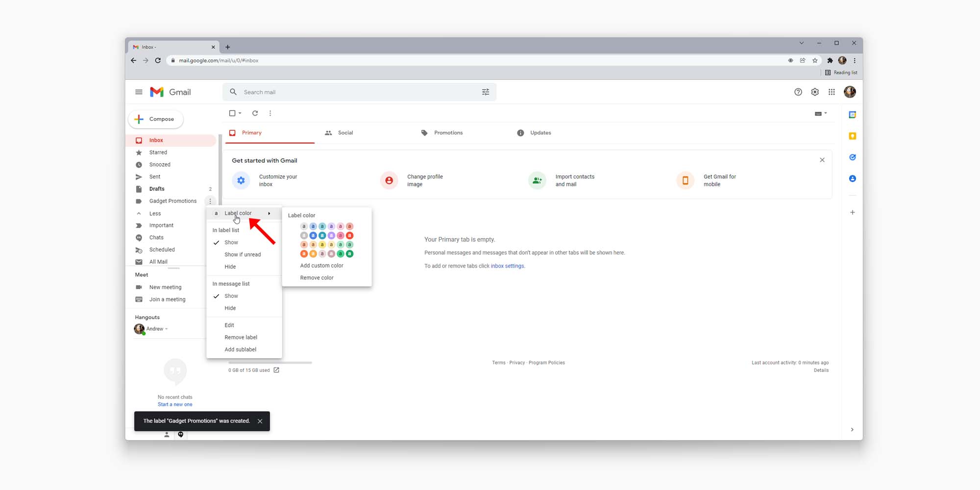Viewport: 980px width, 490px height.
Task: Tick the select-all messages checkbox
Action: pos(232,113)
